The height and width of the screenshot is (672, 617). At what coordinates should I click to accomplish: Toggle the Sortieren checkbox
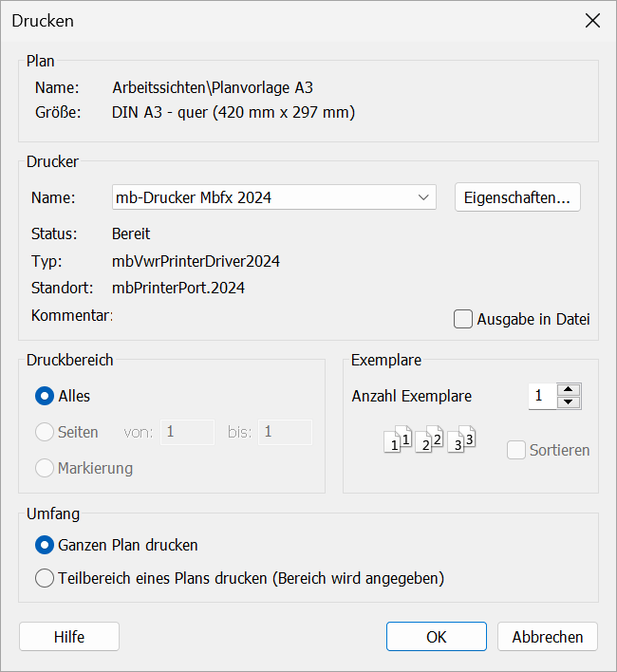516,451
